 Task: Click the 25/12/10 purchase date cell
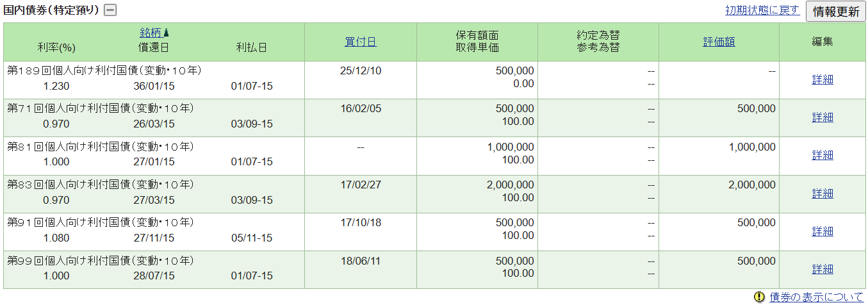(x=360, y=70)
